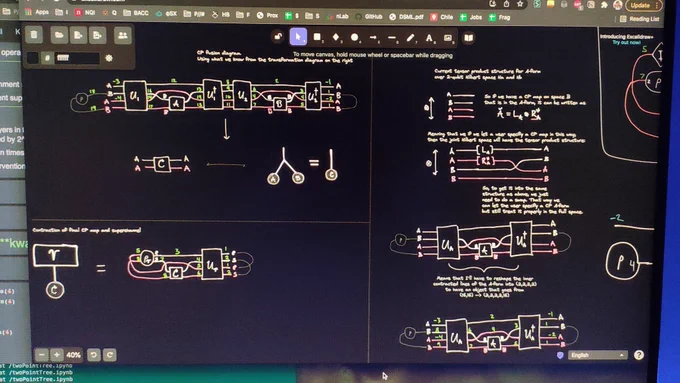Image resolution: width=680 pixels, height=383 pixels.
Task: Reset zoom by clicking 40%
Action: click(73, 355)
